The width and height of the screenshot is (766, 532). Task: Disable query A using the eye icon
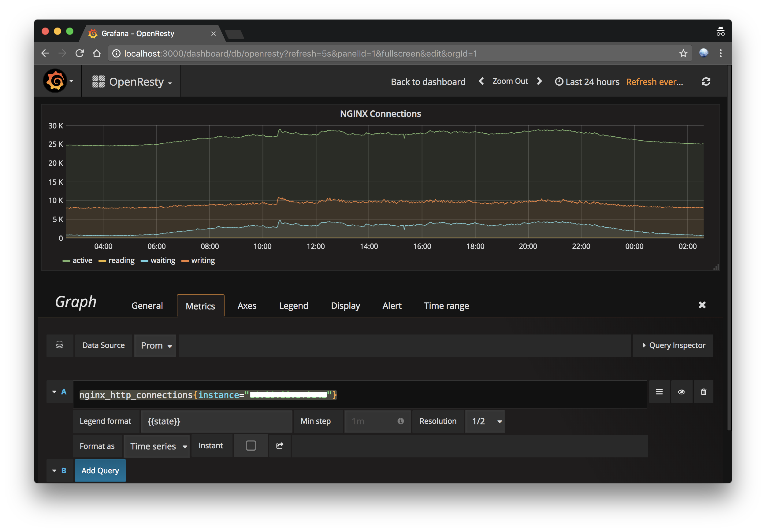click(x=682, y=392)
